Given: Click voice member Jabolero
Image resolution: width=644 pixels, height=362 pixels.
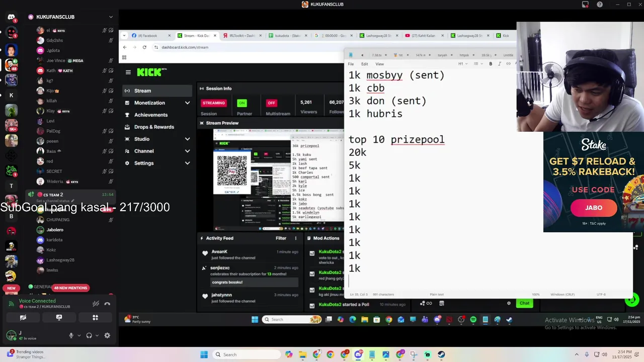Looking at the screenshot, I should point(55,230).
